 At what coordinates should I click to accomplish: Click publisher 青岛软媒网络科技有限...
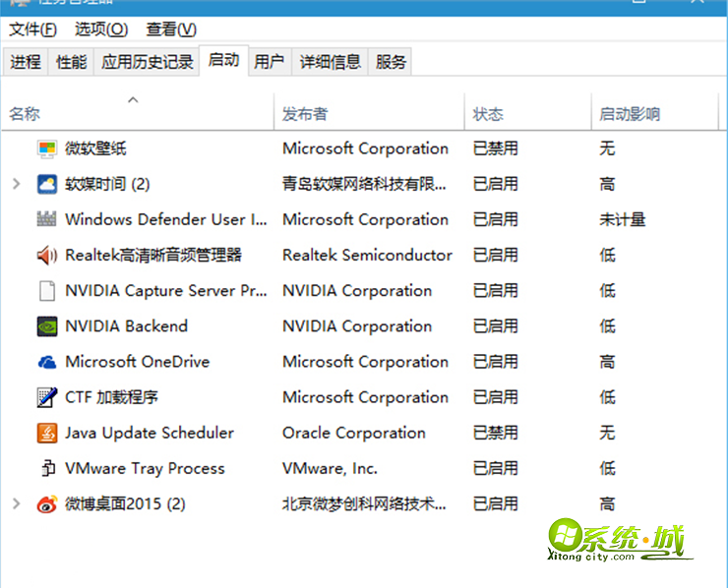pyautogui.click(x=364, y=184)
